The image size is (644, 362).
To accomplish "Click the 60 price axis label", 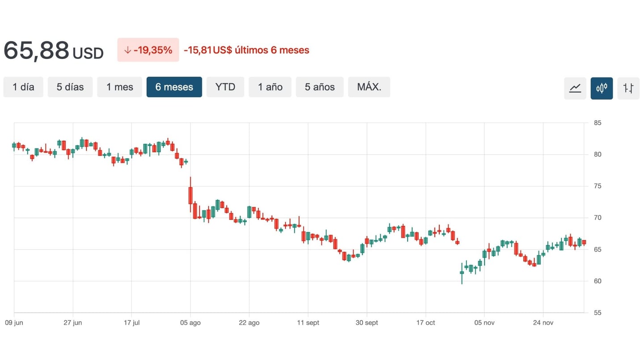I will coord(597,281).
